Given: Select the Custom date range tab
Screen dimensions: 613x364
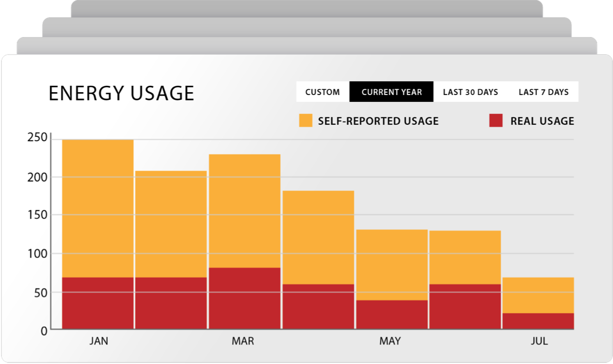Looking at the screenshot, I should [x=322, y=92].
